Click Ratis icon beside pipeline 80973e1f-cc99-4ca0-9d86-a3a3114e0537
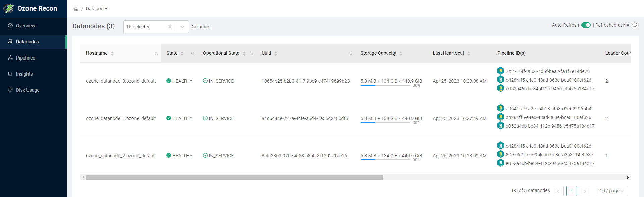 point(501,154)
